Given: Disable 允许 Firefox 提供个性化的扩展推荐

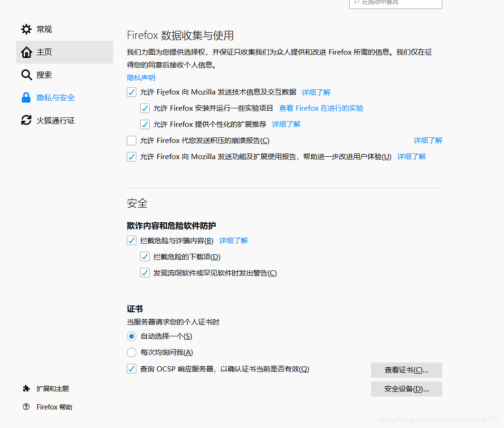Looking at the screenshot, I should pyautogui.click(x=144, y=124).
